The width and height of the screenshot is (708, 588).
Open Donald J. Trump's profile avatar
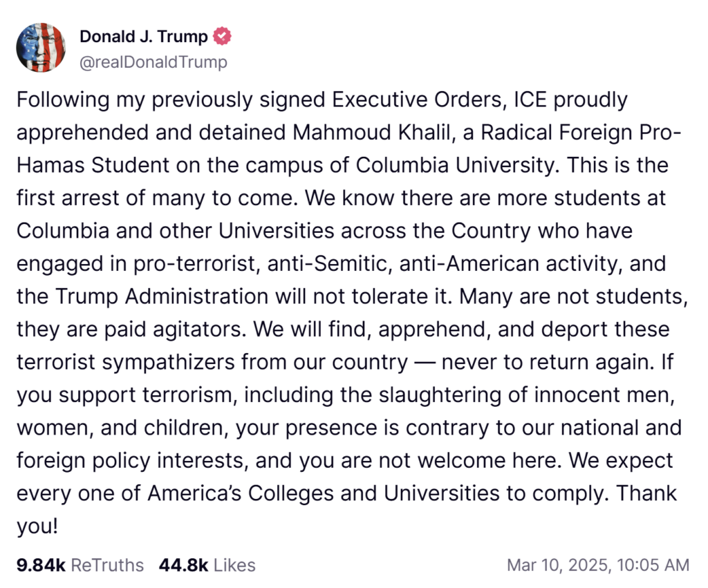(41, 47)
